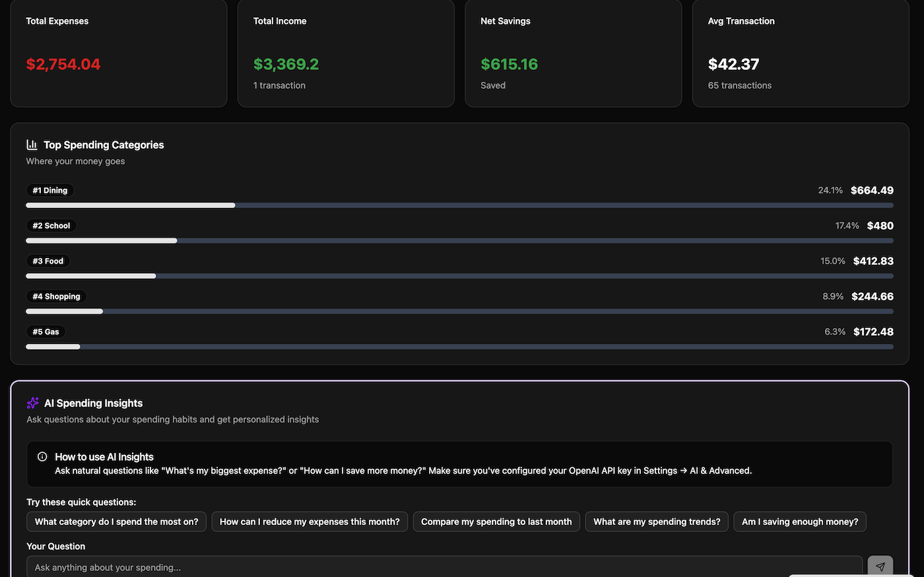Ask 'Compare my spending to last month'
The image size is (924, 577).
point(496,522)
